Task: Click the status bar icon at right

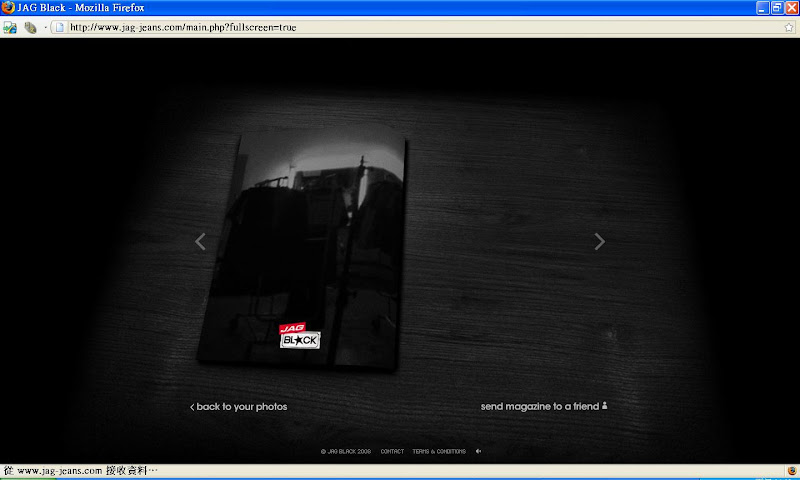Action: [x=792, y=470]
